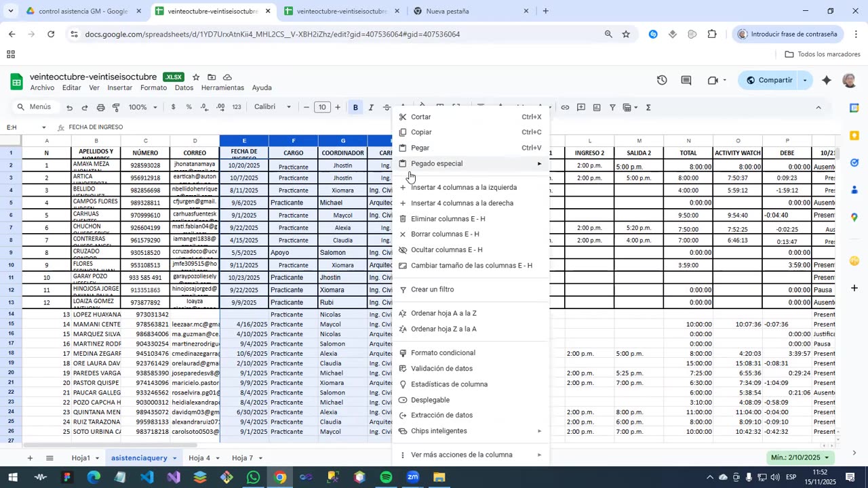Toggle bold formatting

355,107
